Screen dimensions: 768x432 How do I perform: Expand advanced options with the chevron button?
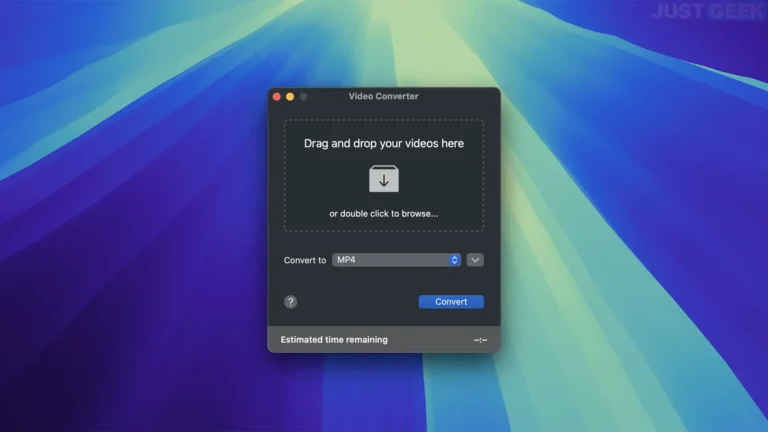pyautogui.click(x=475, y=260)
